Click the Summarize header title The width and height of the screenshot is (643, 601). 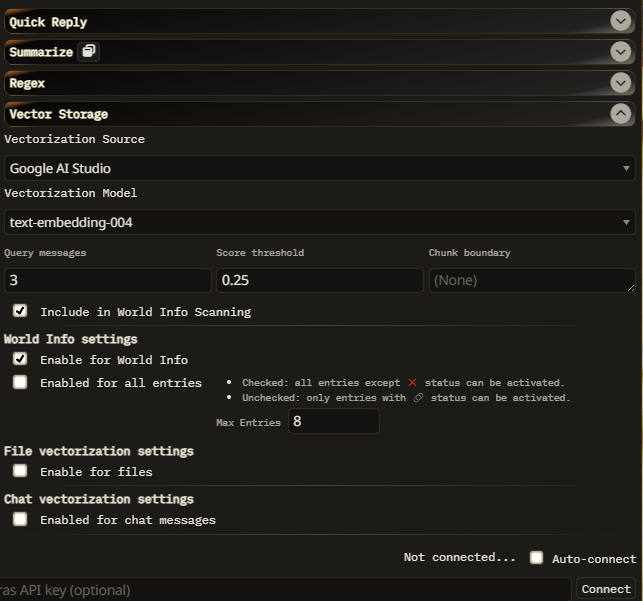coord(41,52)
